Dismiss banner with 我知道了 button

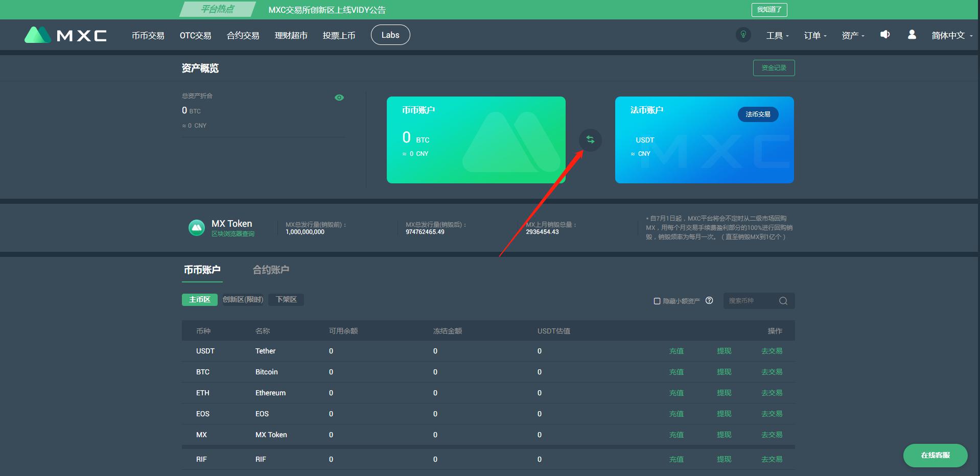769,10
